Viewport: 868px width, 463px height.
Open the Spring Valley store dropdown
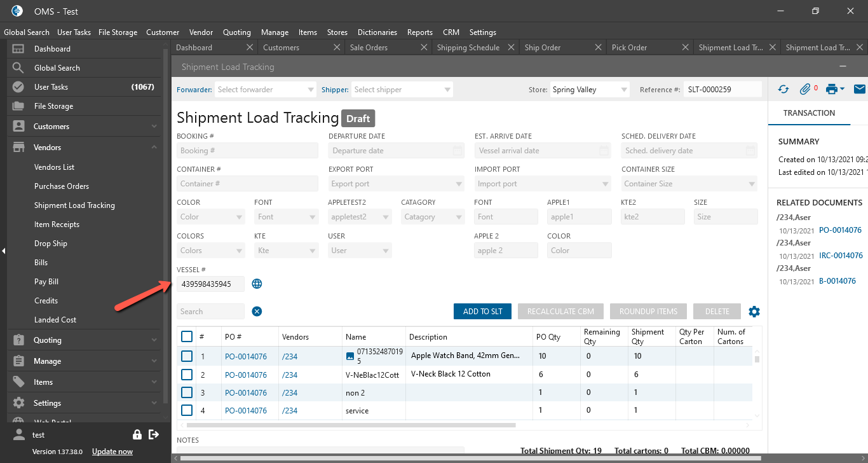pyautogui.click(x=589, y=90)
